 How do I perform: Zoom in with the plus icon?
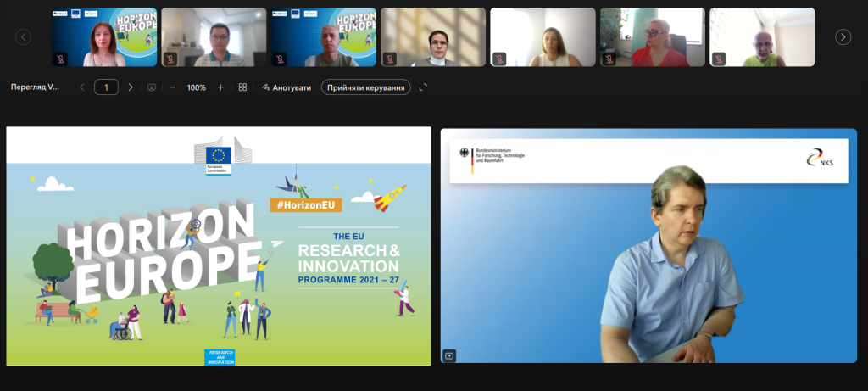pyautogui.click(x=220, y=87)
